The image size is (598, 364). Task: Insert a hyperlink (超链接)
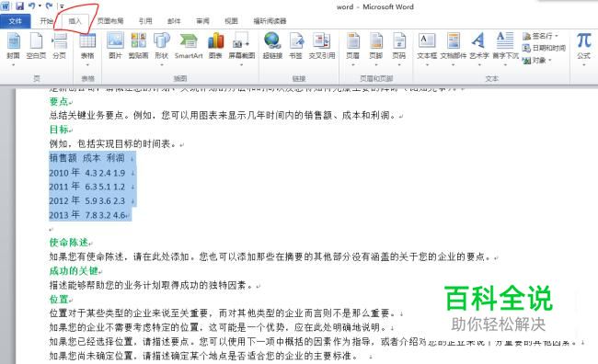(272, 46)
